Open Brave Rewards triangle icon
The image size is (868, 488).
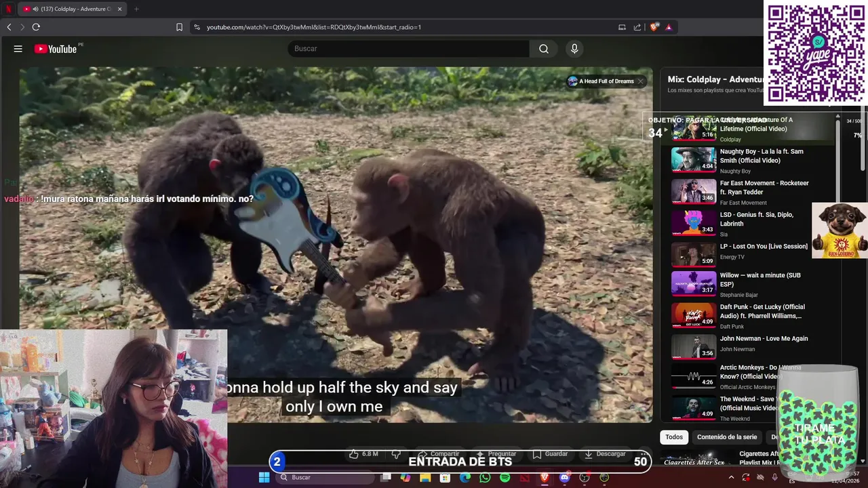[669, 27]
